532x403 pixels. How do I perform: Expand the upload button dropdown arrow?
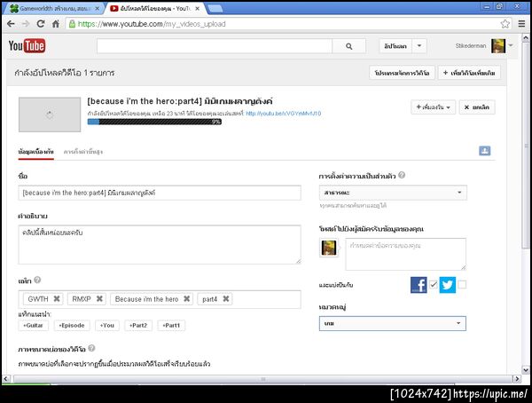click(419, 46)
